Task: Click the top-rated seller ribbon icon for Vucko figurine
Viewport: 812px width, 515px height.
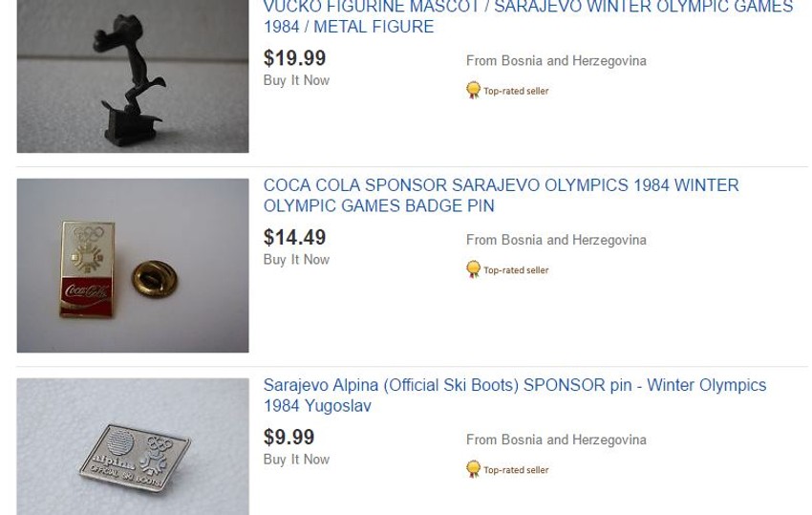Action: [473, 91]
